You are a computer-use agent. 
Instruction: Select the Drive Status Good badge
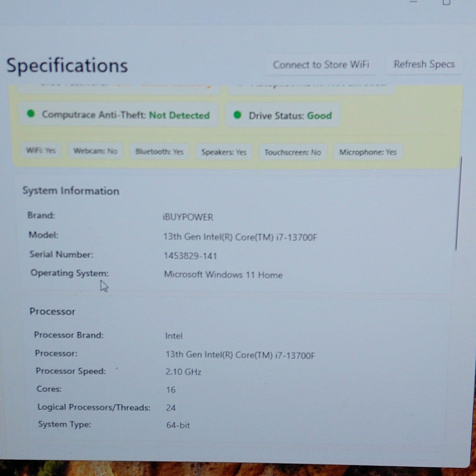pos(283,116)
